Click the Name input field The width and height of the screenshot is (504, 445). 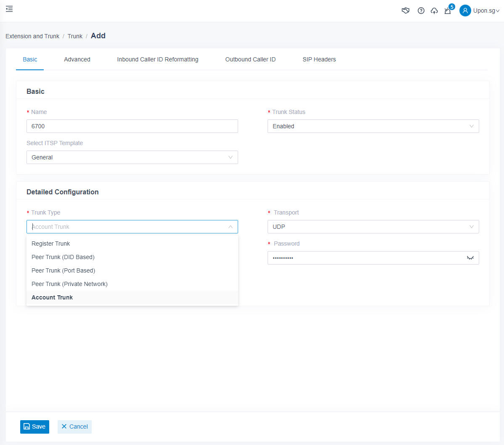132,126
